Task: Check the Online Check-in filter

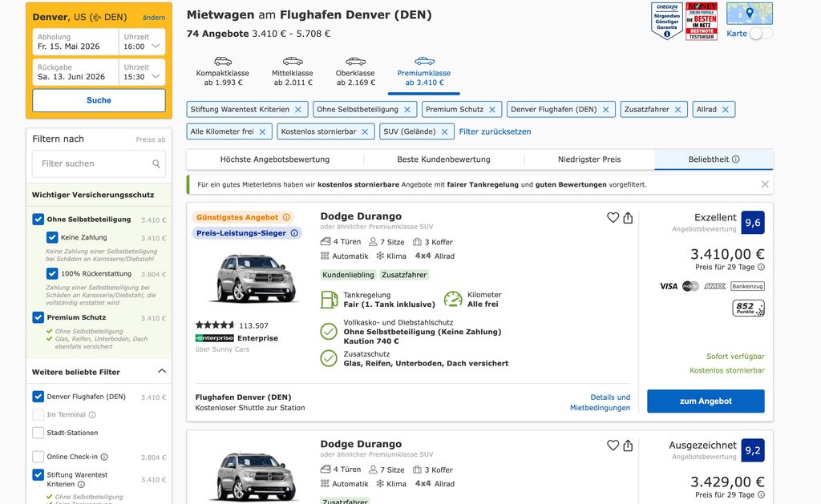Action: point(38,457)
